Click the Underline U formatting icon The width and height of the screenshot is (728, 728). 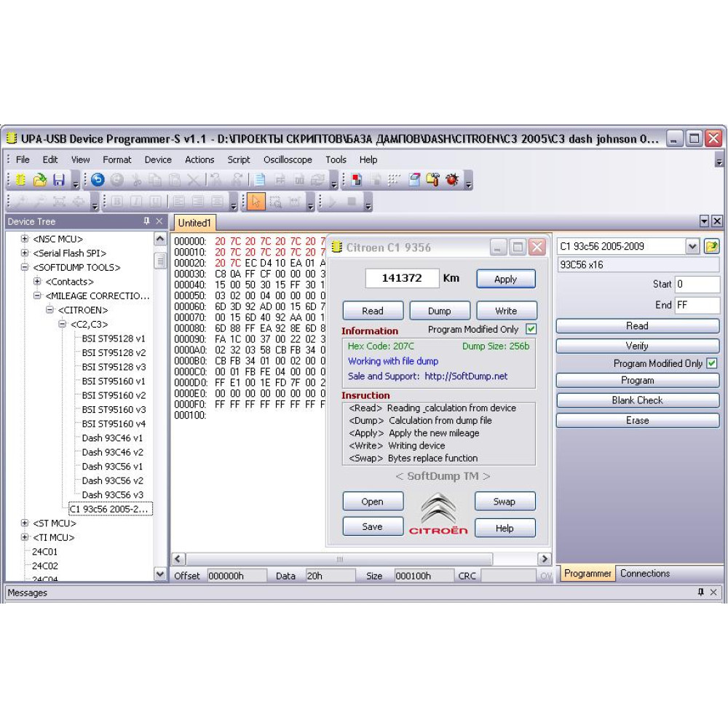pos(155,202)
